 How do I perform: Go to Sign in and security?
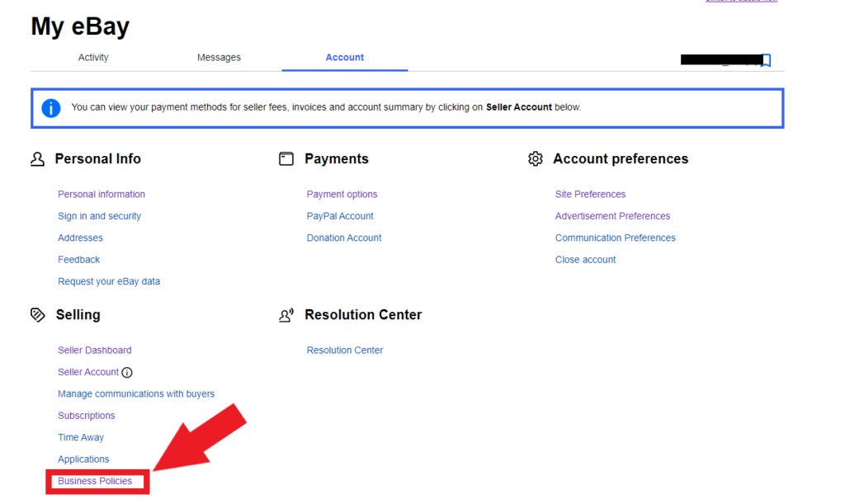[99, 216]
